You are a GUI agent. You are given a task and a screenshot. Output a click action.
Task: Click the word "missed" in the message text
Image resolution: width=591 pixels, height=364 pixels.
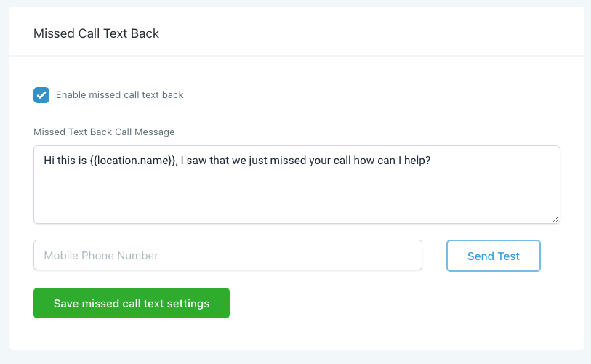click(x=283, y=160)
